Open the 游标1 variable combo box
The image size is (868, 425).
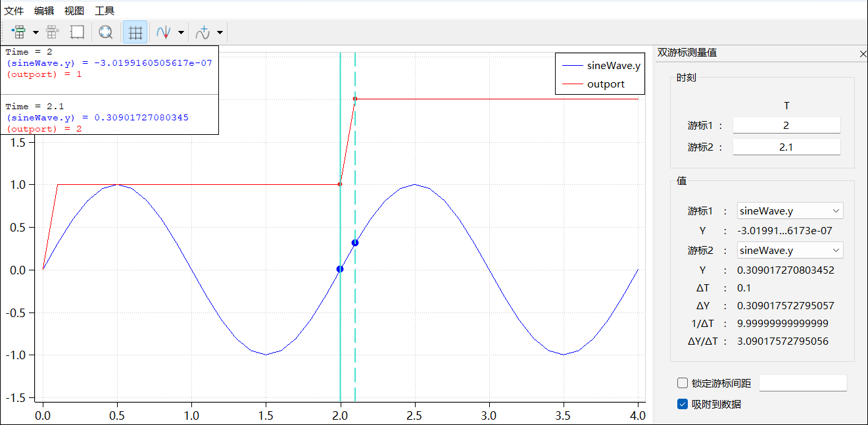click(790, 211)
